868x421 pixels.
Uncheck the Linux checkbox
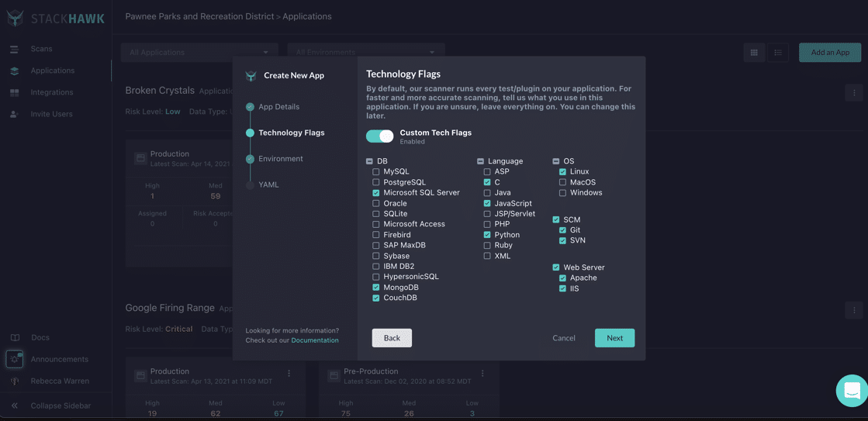(562, 172)
